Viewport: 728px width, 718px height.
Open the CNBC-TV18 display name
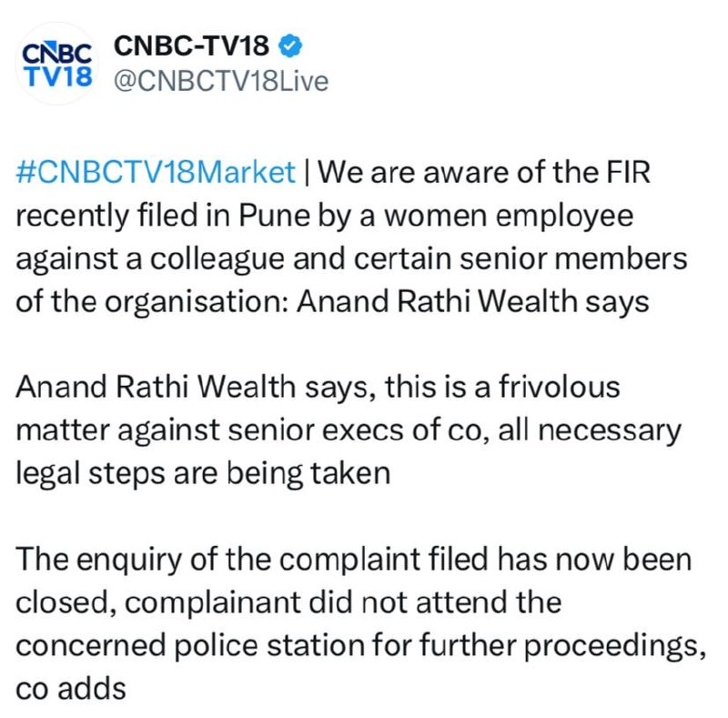(x=190, y=46)
